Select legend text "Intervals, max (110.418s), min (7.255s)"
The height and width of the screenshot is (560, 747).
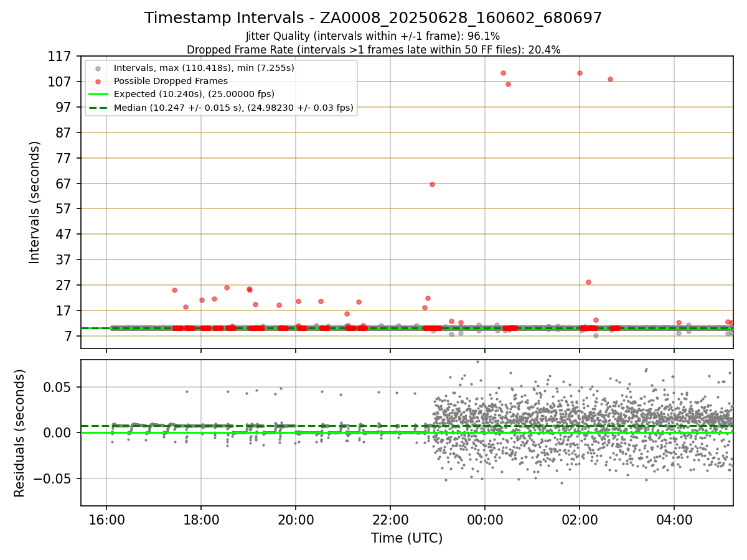[x=204, y=68]
